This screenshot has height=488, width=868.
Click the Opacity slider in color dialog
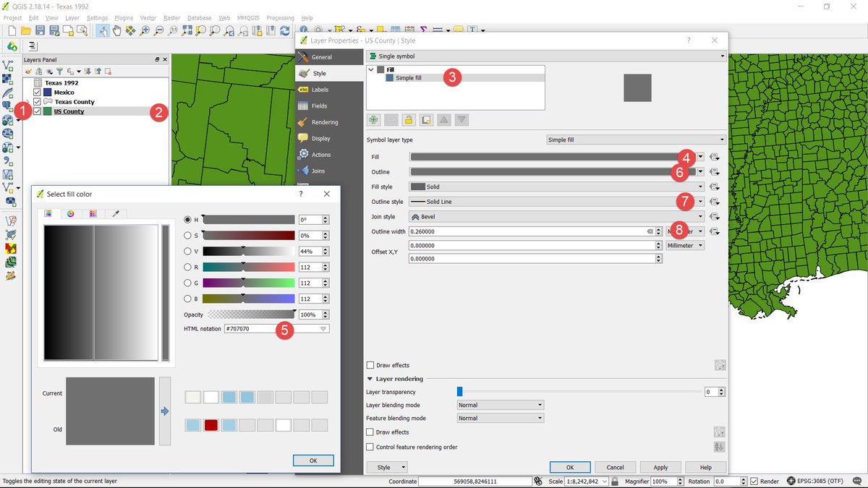coord(251,314)
